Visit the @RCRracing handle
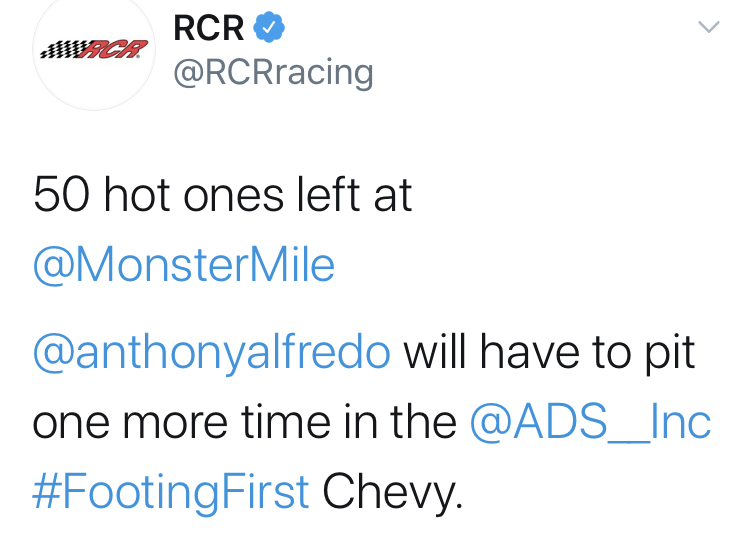This screenshot has height=536, width=750. 273,72
